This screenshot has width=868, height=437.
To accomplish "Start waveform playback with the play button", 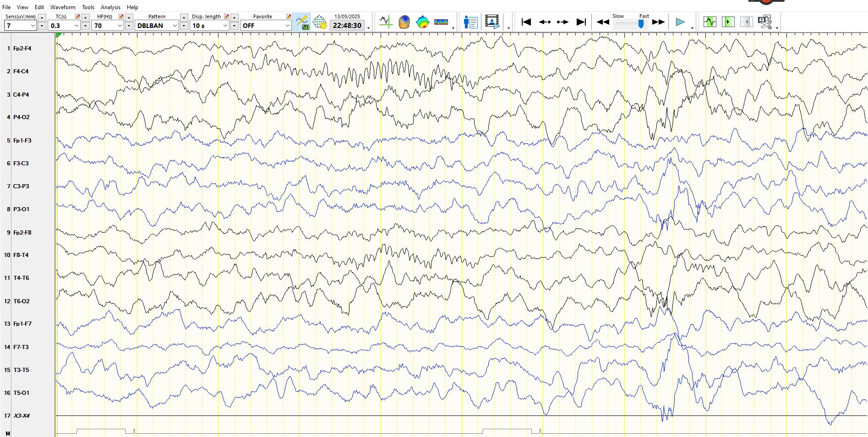I will click(x=680, y=22).
